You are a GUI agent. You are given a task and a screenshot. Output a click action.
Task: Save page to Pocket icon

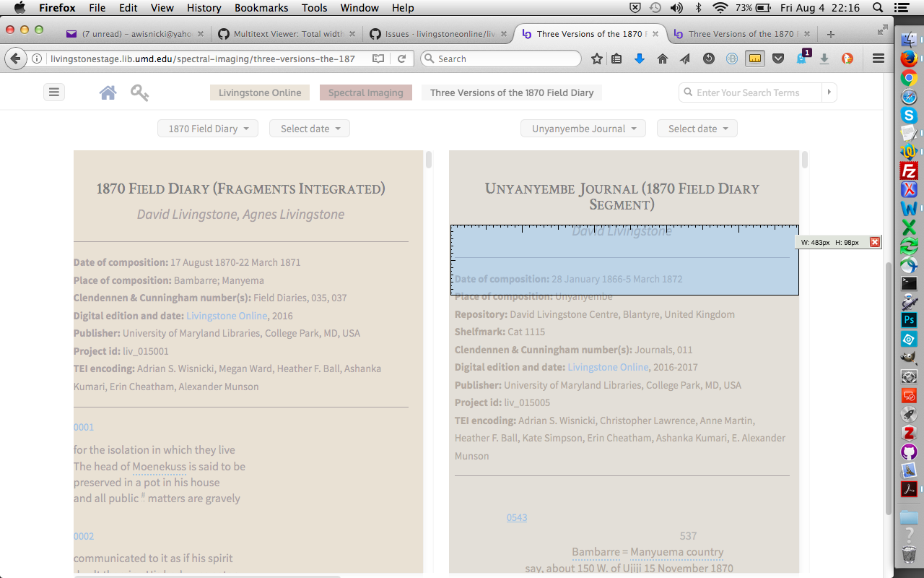click(x=778, y=59)
